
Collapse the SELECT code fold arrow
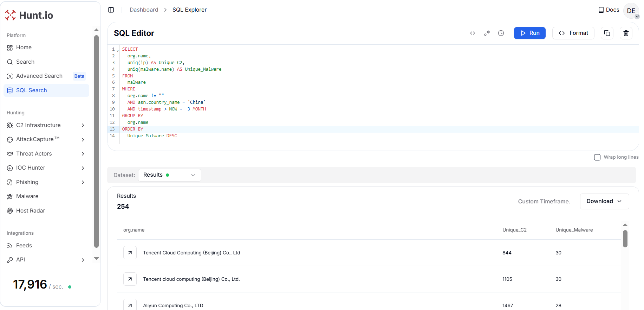pyautogui.click(x=118, y=50)
